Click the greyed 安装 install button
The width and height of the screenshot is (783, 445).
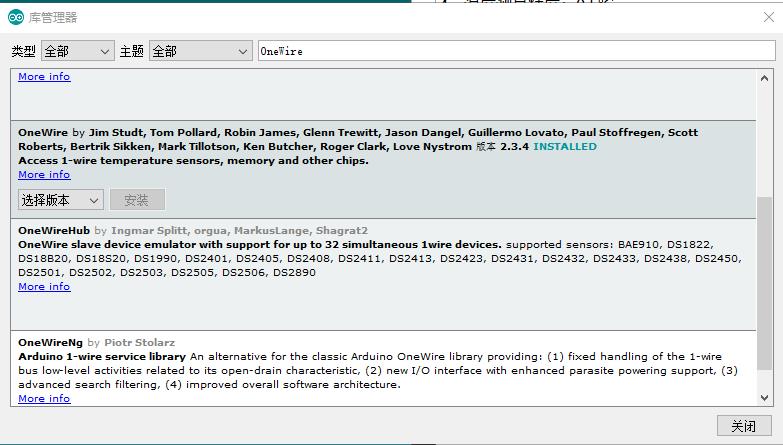click(x=137, y=200)
